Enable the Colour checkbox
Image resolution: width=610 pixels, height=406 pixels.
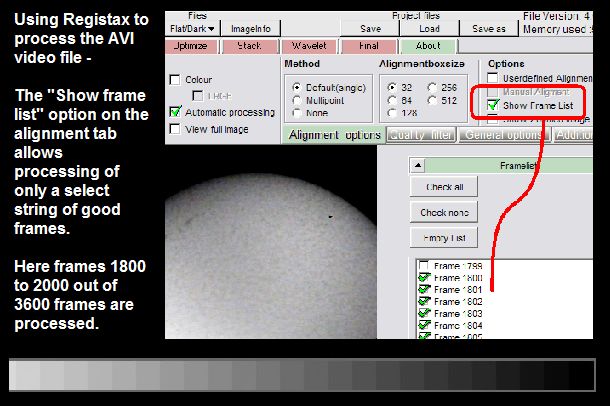(176, 80)
